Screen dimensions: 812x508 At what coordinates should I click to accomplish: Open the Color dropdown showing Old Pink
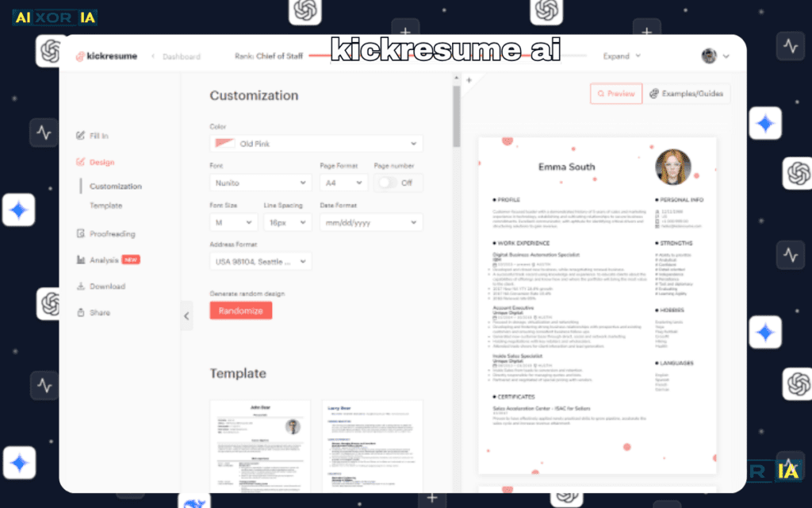click(316, 143)
